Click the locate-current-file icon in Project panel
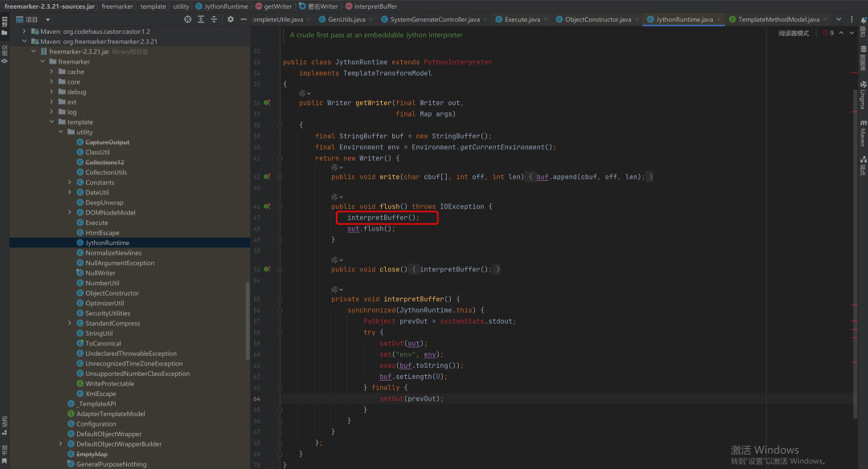The image size is (868, 469). 187,19
